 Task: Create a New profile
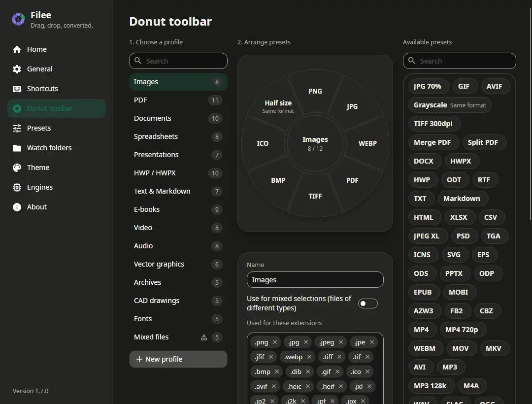178,359
